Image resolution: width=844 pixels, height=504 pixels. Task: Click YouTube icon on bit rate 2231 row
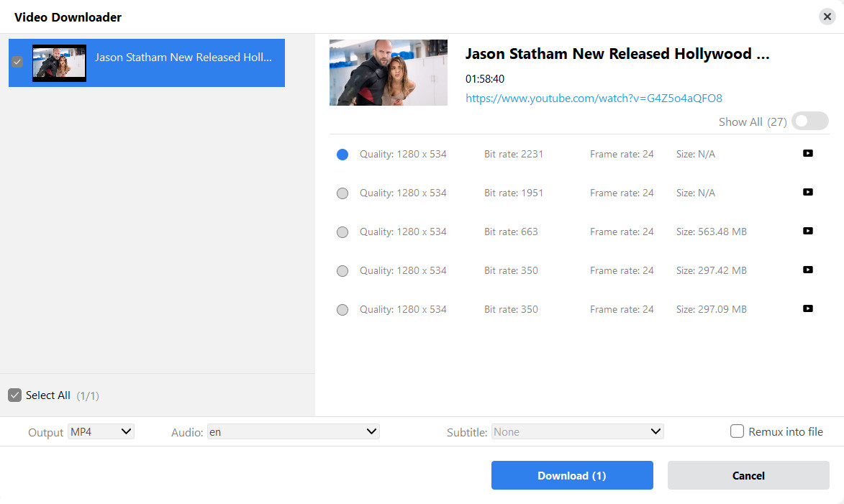click(x=807, y=153)
